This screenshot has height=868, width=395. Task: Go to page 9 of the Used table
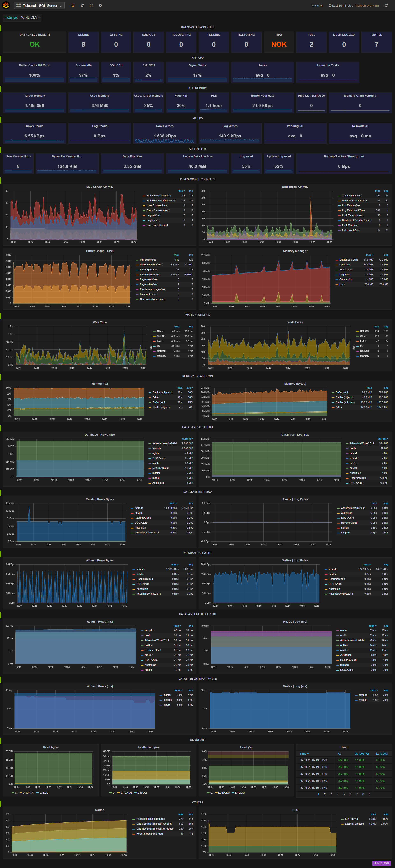(369, 794)
